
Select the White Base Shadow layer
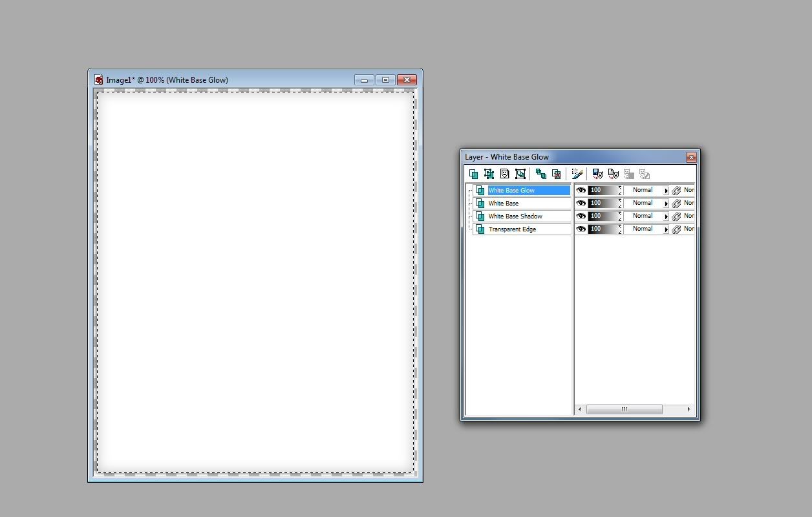pyautogui.click(x=515, y=216)
